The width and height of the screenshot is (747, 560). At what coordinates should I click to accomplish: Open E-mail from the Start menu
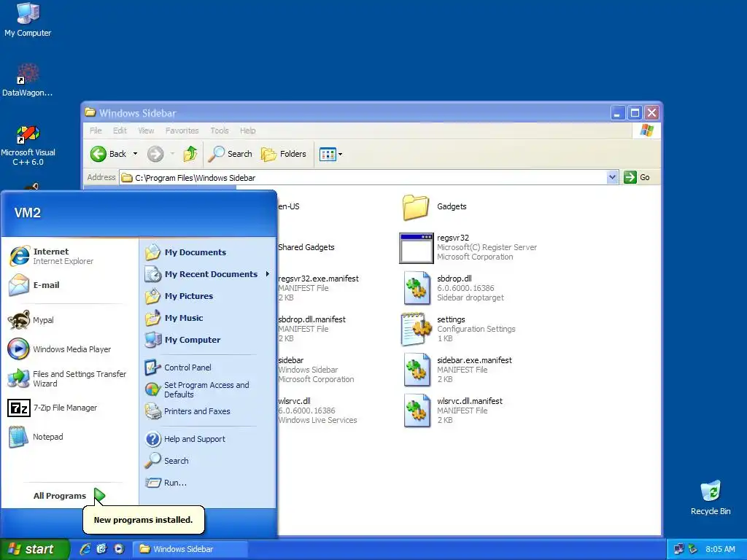coord(69,285)
